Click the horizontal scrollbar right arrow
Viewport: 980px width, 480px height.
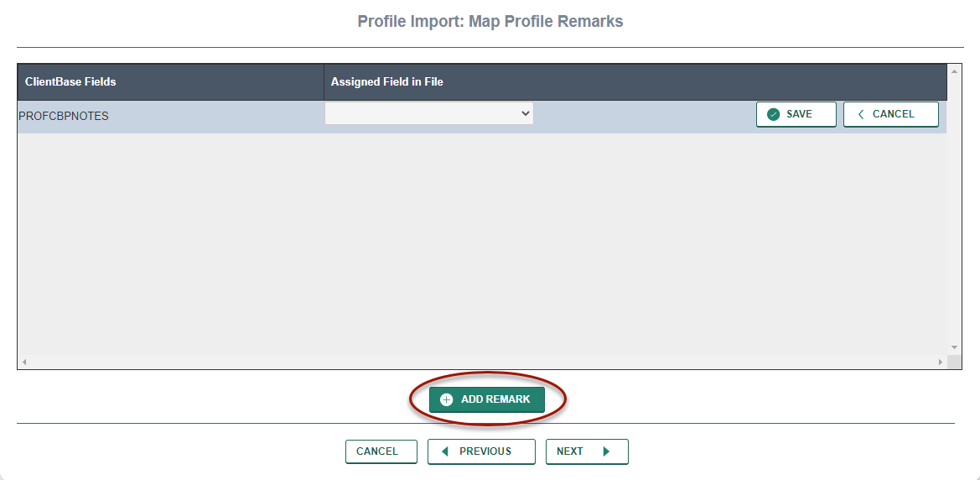940,362
